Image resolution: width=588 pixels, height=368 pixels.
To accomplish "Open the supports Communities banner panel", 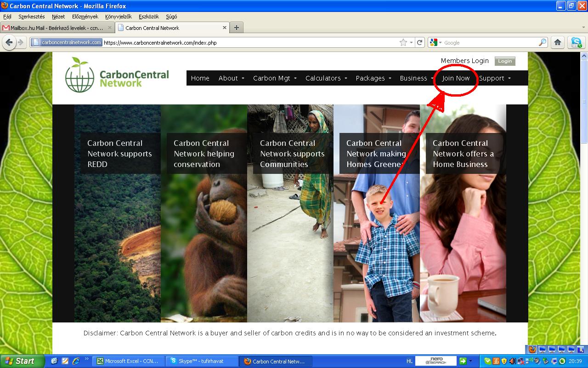I will click(290, 213).
